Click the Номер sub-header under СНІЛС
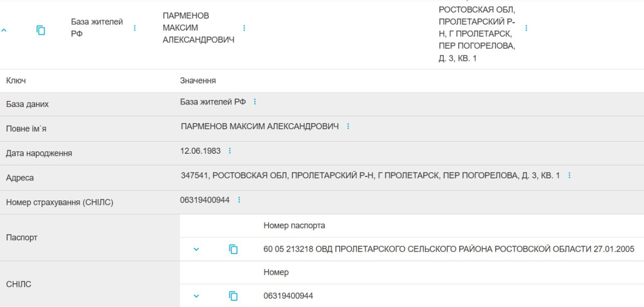The image size is (644, 307). (276, 272)
